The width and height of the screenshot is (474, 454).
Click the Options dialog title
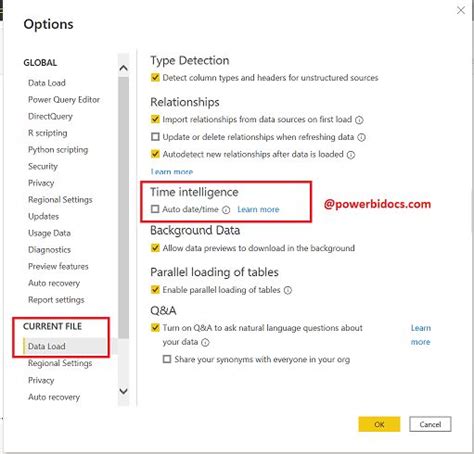[x=48, y=24]
